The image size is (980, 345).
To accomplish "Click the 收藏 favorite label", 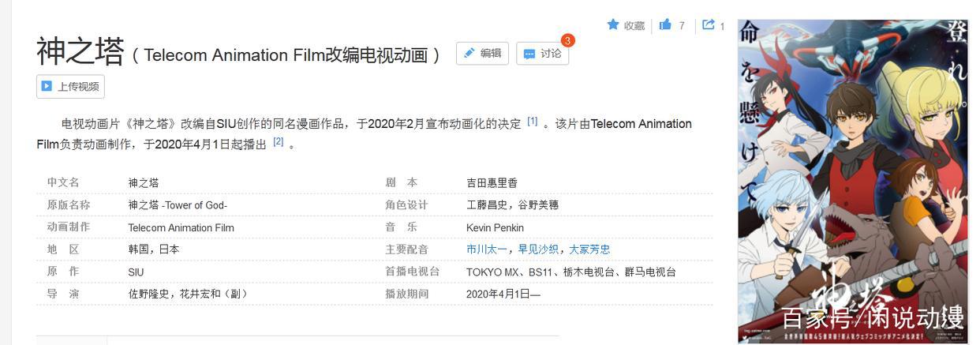I will [634, 26].
